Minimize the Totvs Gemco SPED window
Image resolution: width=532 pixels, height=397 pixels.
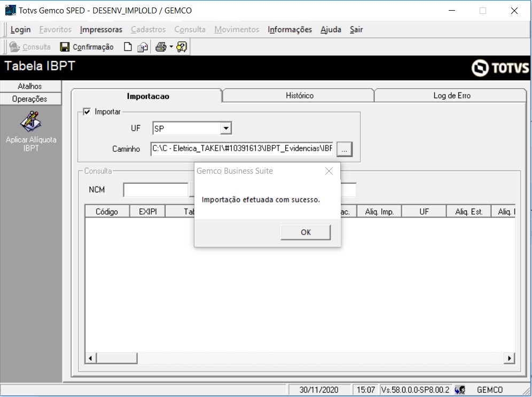tap(452, 11)
